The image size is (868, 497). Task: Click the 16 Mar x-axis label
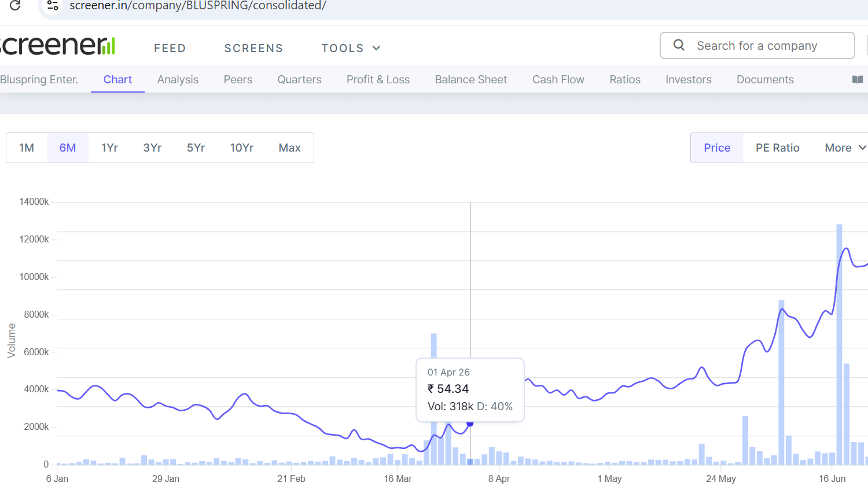pyautogui.click(x=398, y=478)
